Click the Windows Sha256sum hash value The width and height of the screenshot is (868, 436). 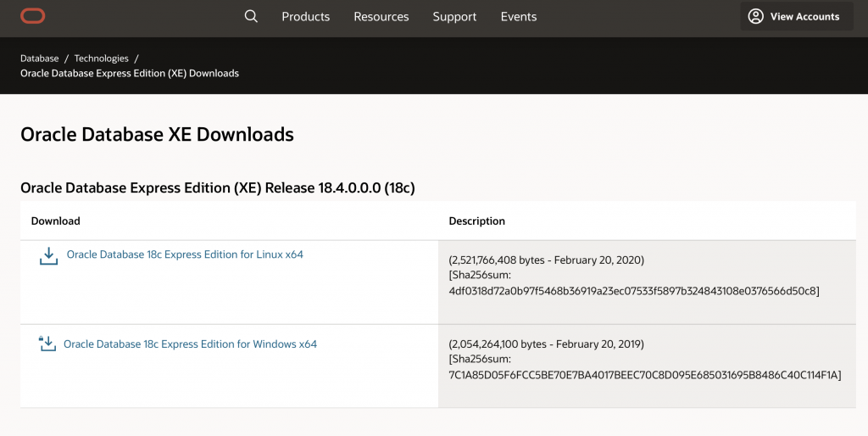tap(644, 375)
